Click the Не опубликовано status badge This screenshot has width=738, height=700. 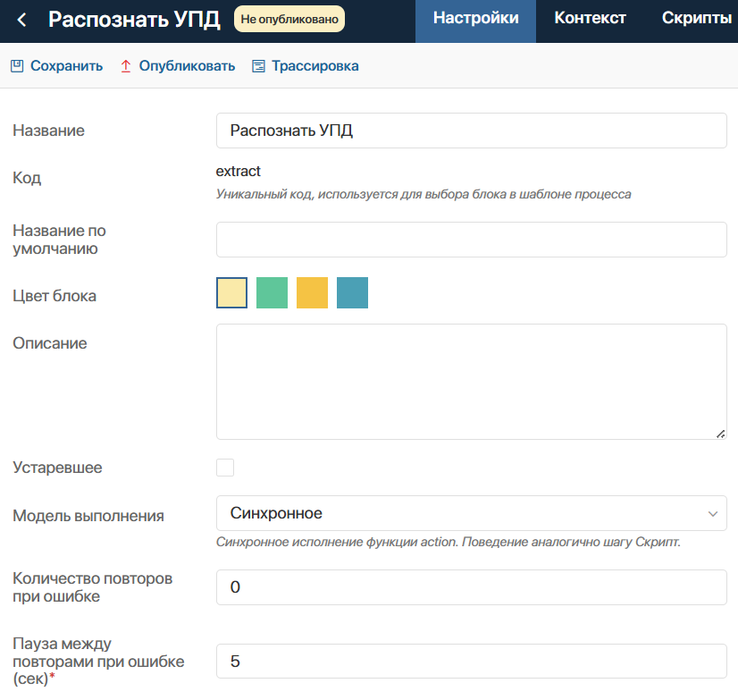[289, 20]
